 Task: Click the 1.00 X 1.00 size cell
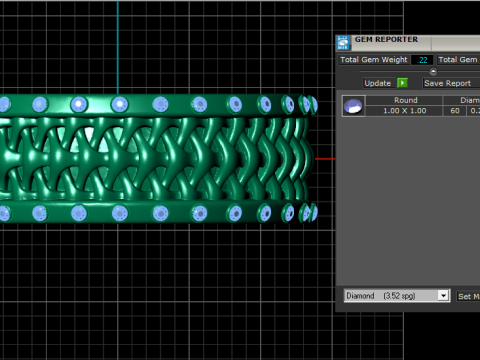(x=405, y=111)
